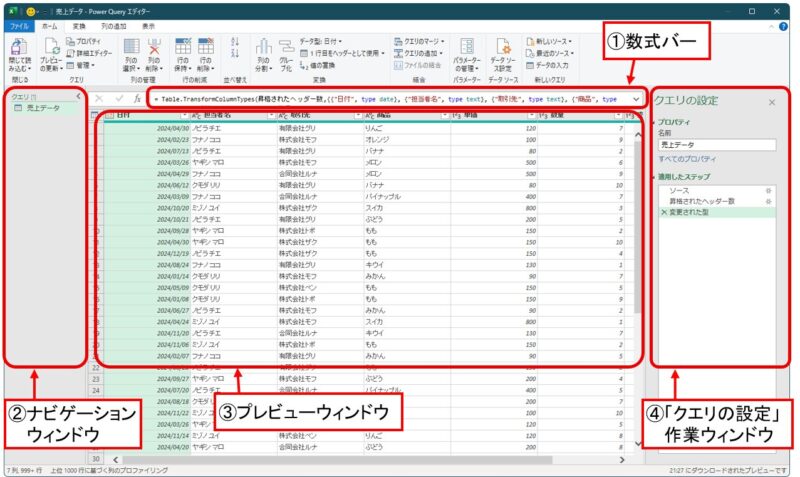Click the 閉じて読み込む (Close & Load) icon
This screenshot has height=477, width=800.
[x=19, y=47]
